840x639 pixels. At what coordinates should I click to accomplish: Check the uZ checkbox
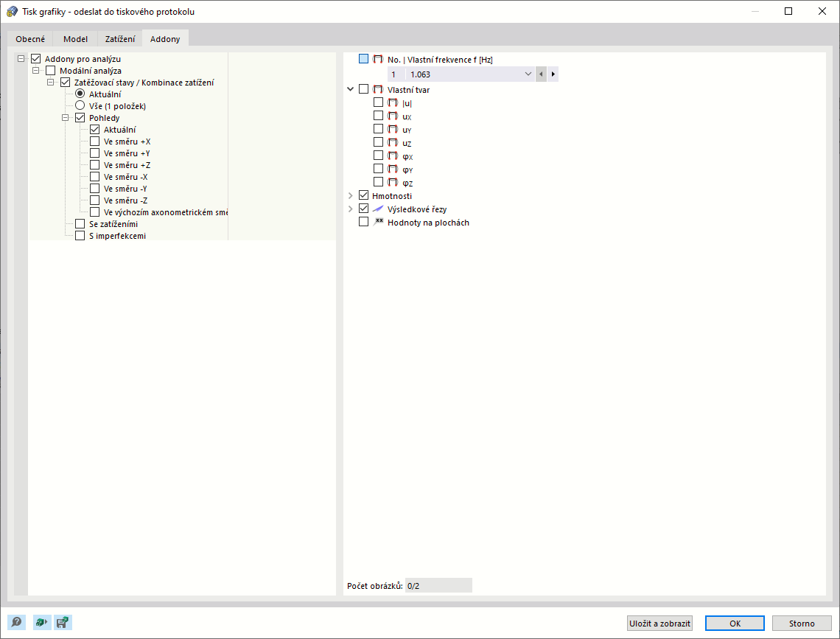click(x=378, y=142)
